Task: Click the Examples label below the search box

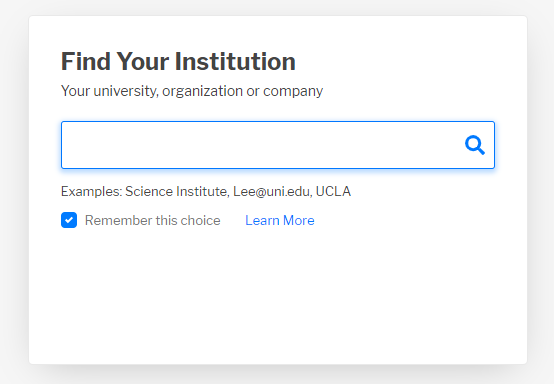Action: pos(92,191)
